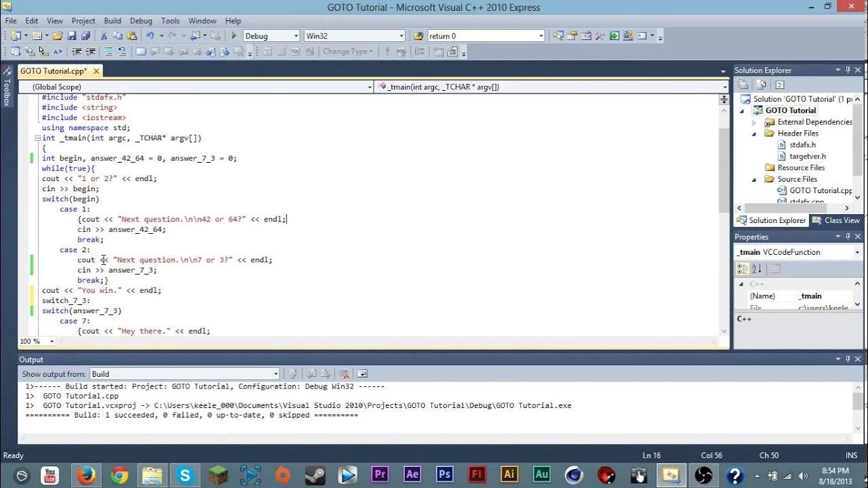Viewport: 868px width, 488px height.
Task: Open the Toolbox hammer-and-wrench toolbar icon
Action: click(x=599, y=36)
